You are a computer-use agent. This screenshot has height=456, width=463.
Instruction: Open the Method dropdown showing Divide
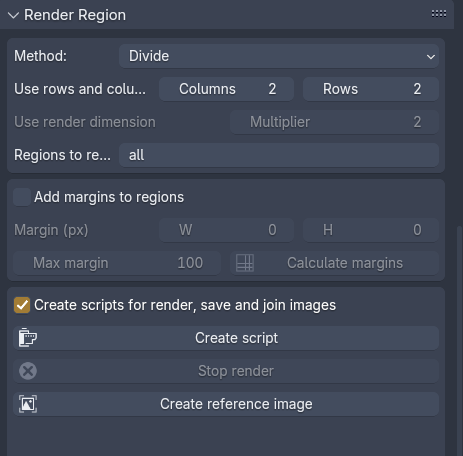pyautogui.click(x=279, y=56)
